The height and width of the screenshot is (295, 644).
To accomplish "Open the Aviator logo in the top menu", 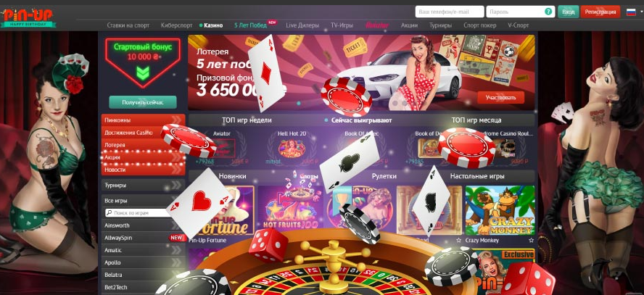I will click(x=377, y=25).
